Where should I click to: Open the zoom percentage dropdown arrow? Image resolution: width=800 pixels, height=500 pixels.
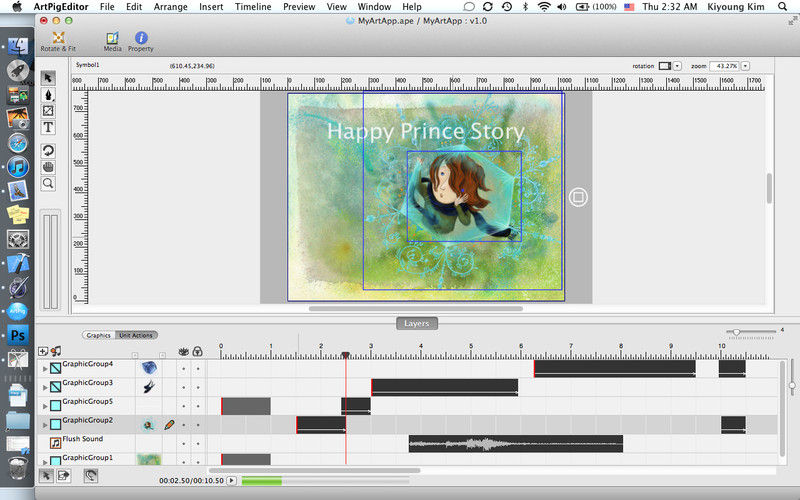tap(745, 66)
